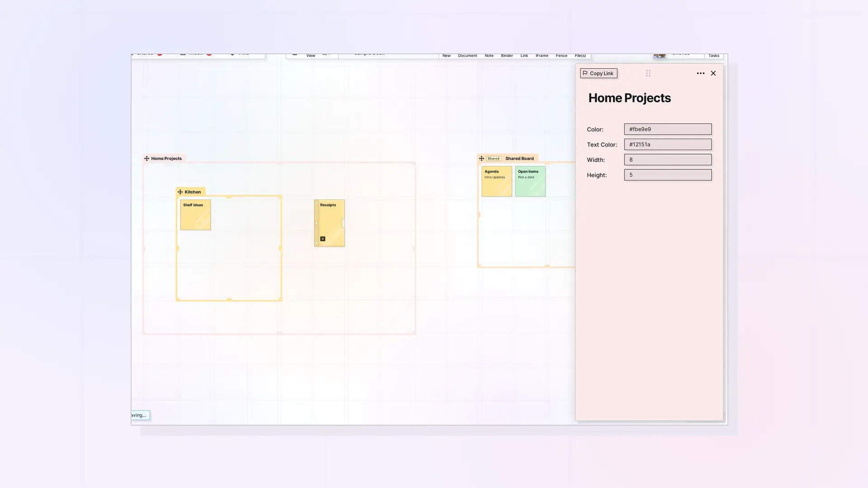The width and height of the screenshot is (868, 488).
Task: Click the Kitchen fence move icon
Action: [x=180, y=192]
